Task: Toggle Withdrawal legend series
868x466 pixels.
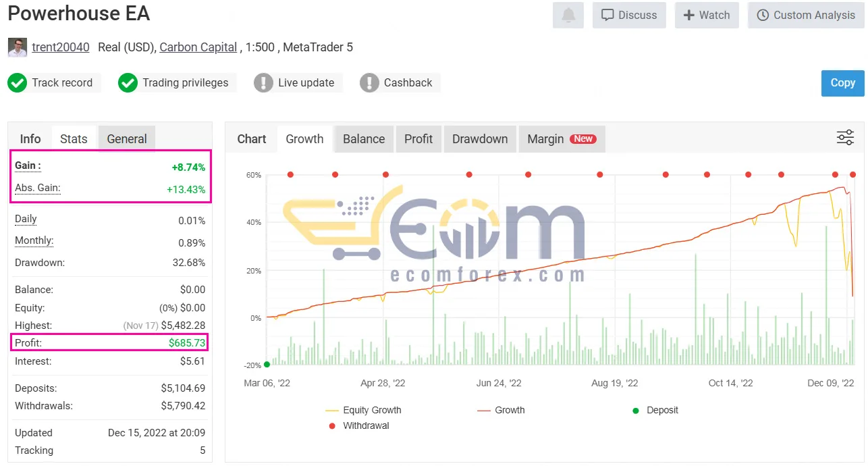Action: pyautogui.click(x=358, y=425)
